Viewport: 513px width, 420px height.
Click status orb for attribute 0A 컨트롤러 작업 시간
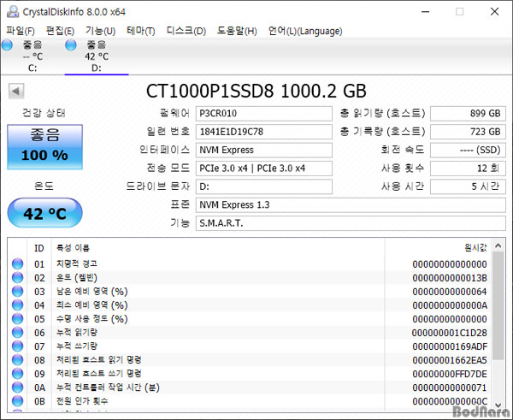tap(18, 387)
